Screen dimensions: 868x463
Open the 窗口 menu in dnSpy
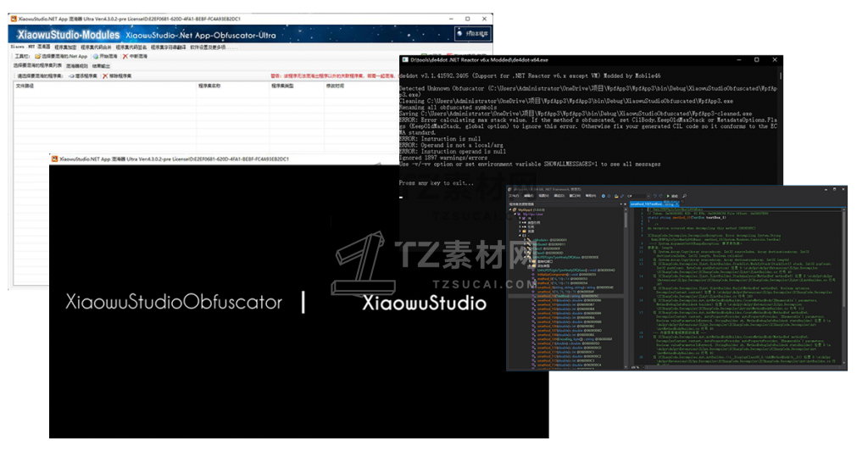point(575,196)
